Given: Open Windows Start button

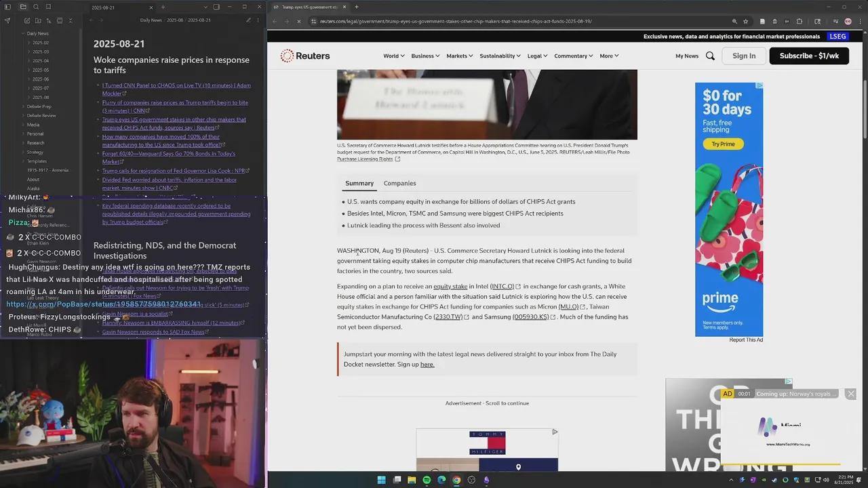Looking at the screenshot, I should tap(381, 480).
